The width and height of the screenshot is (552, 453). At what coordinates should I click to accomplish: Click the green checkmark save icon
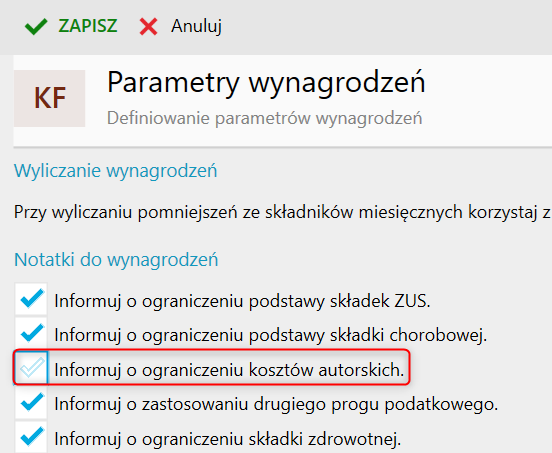pyautogui.click(x=36, y=26)
